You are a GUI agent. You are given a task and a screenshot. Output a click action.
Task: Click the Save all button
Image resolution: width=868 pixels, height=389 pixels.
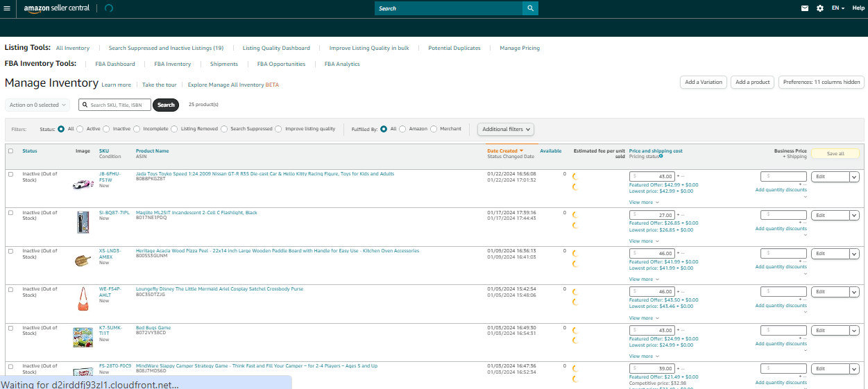(x=835, y=154)
